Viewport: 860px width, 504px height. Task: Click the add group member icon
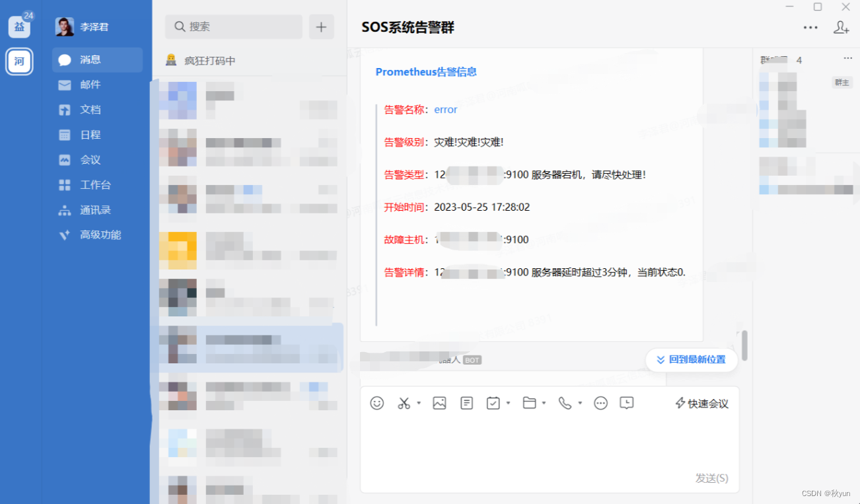pos(841,27)
